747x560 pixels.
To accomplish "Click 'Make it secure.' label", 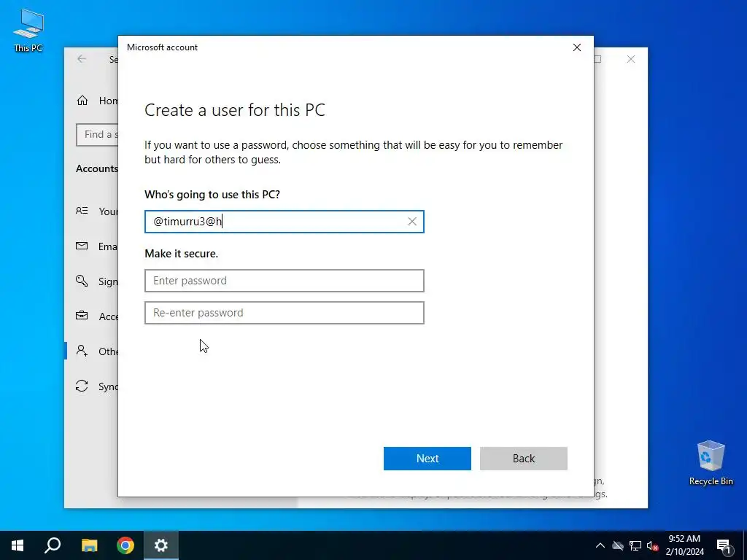I will (182, 254).
